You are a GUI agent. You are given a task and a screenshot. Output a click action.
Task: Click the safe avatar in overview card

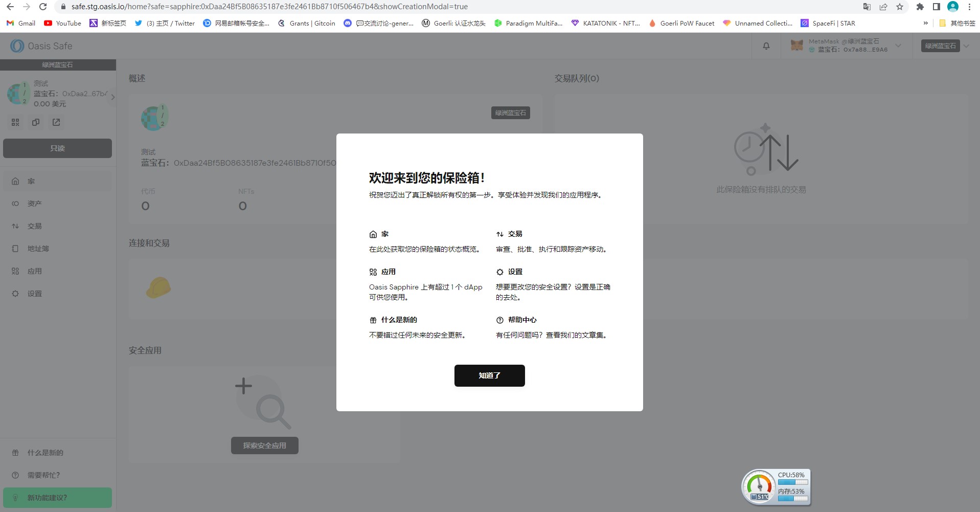coord(154,118)
